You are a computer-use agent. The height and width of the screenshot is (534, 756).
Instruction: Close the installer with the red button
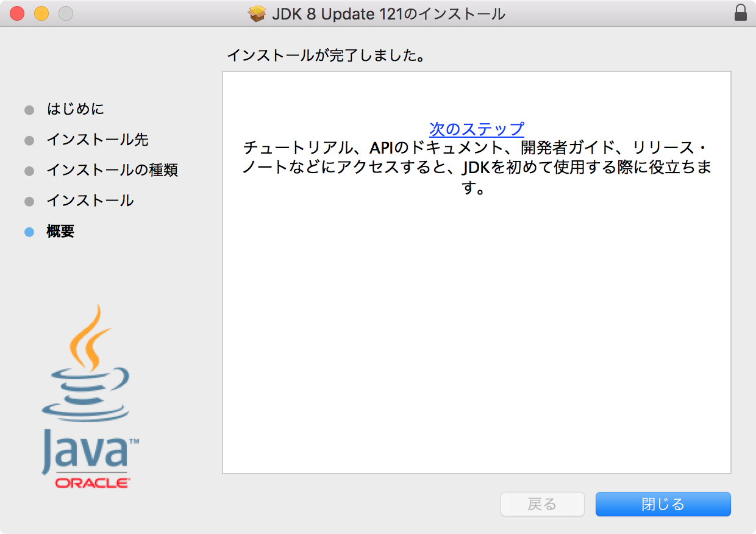[x=17, y=13]
